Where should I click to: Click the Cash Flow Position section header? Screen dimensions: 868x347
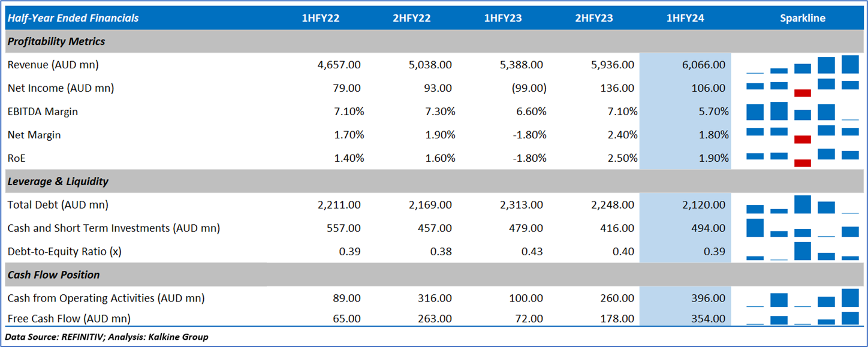click(x=53, y=274)
